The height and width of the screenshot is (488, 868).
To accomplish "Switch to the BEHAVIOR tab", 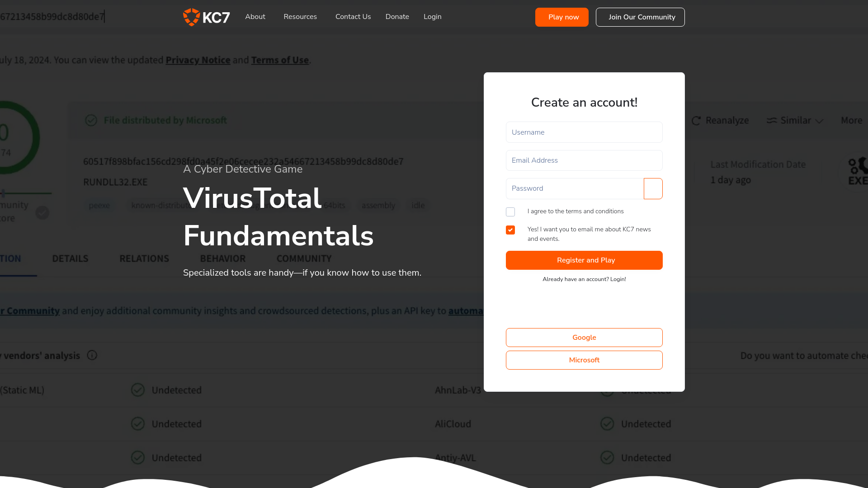I will pos(222,258).
